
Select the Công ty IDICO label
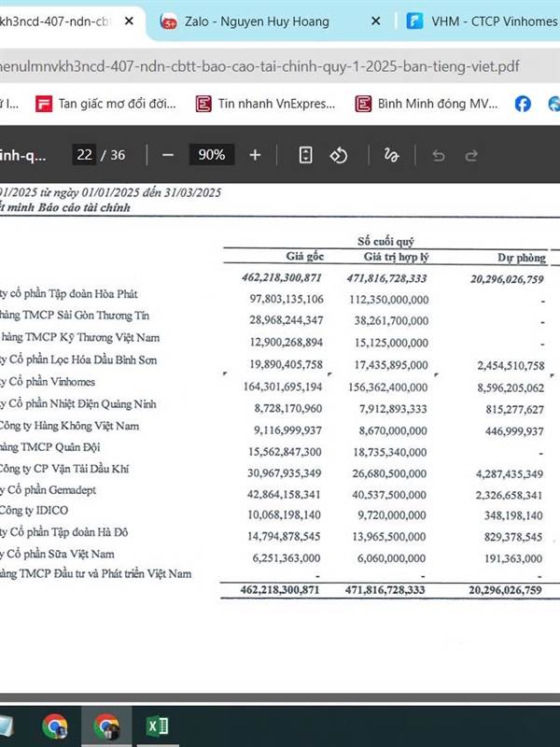pos(35,510)
